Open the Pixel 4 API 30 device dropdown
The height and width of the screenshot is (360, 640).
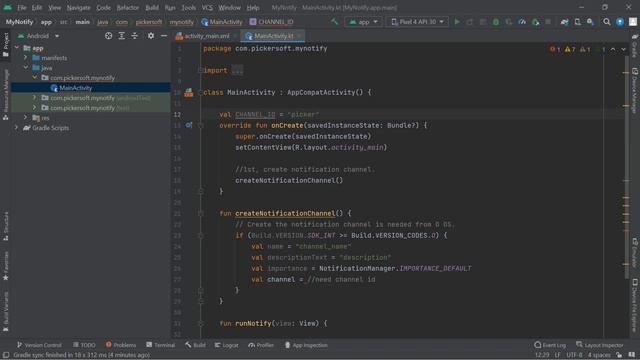point(417,22)
